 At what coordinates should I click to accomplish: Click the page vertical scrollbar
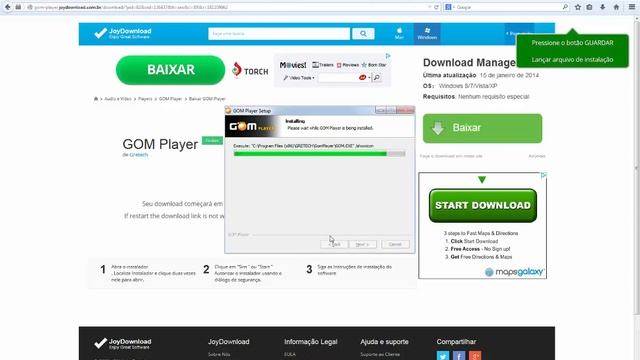click(636, 167)
